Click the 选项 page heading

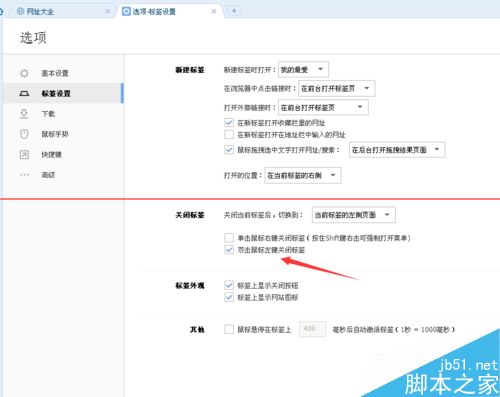(x=33, y=38)
